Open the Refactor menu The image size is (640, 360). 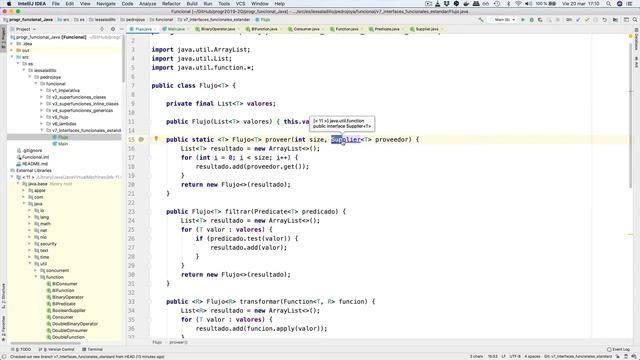pyautogui.click(x=171, y=4)
